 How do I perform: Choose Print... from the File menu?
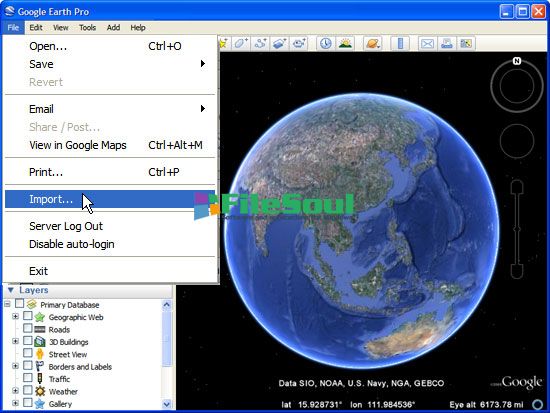110,172
